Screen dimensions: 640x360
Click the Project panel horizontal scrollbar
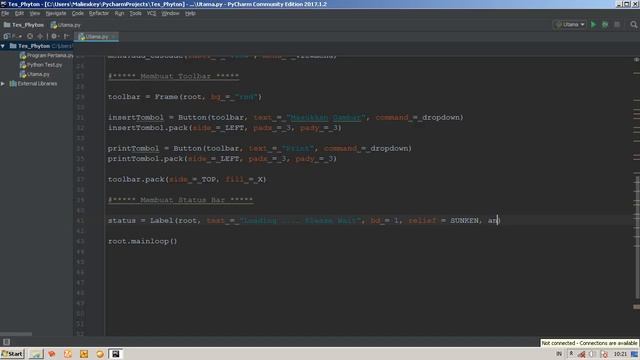click(16, 334)
